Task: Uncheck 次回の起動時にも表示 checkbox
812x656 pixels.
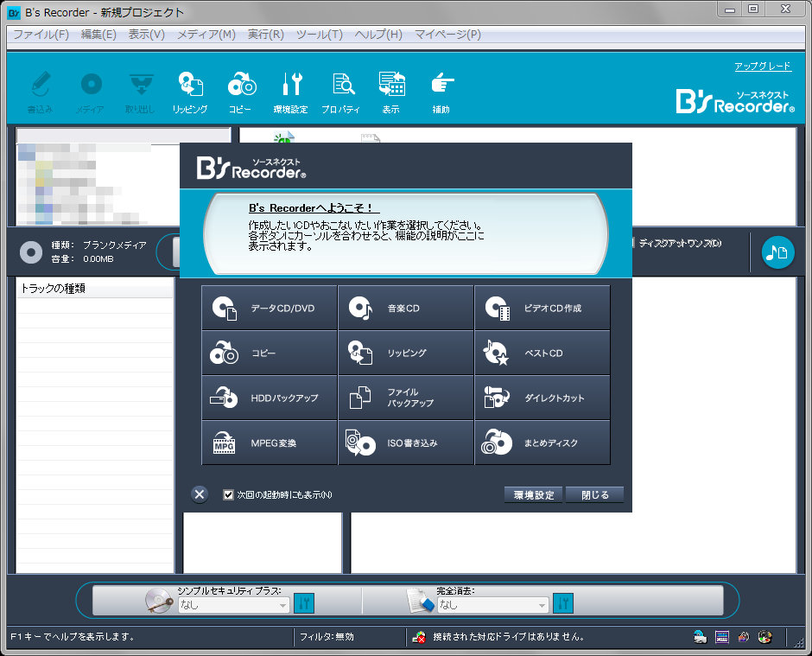Action: [x=228, y=495]
